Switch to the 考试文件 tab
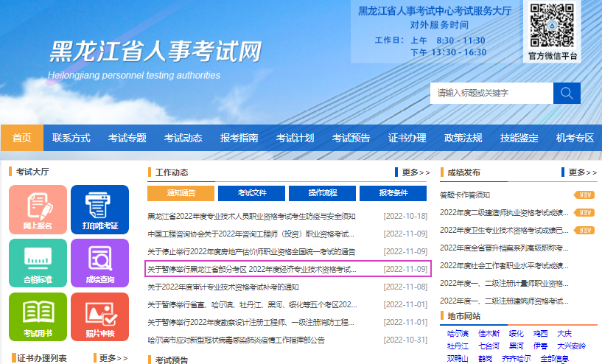This screenshot has height=364, width=602. [252, 193]
